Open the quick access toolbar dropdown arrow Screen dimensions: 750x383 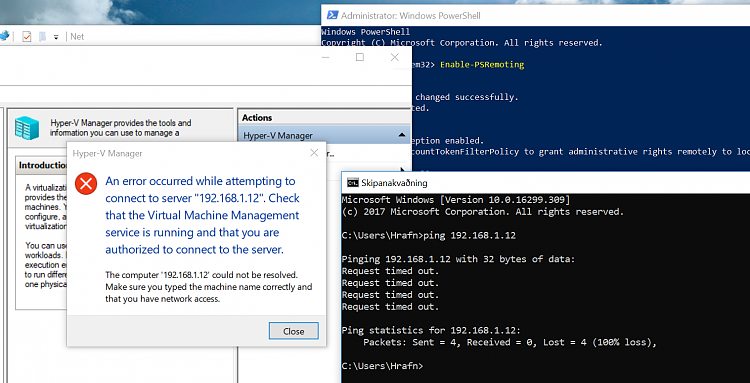point(56,37)
